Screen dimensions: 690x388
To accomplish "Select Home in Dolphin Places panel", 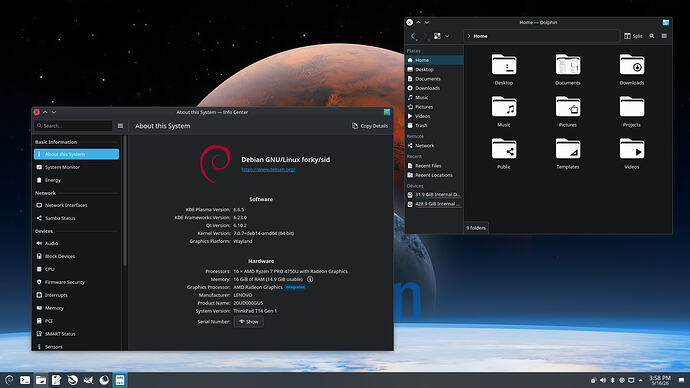I will (x=434, y=60).
